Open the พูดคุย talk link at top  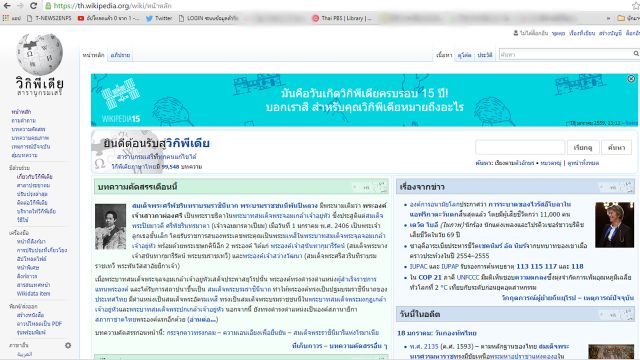pos(558,33)
